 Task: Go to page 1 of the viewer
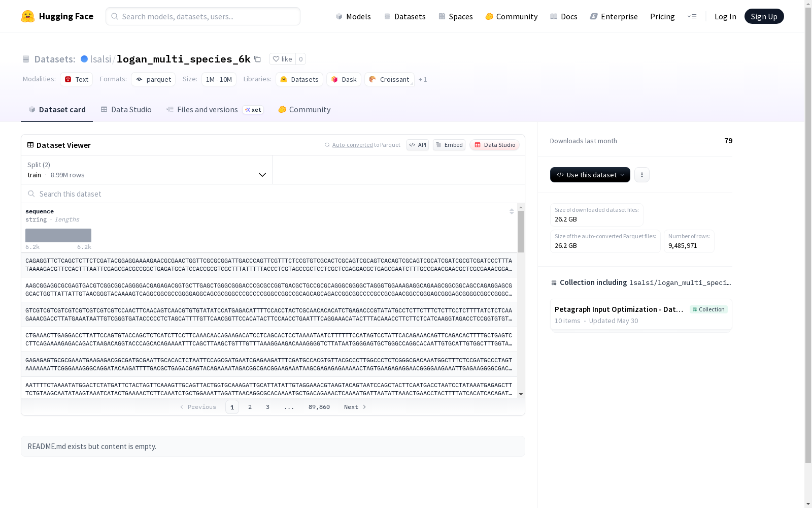coord(232,407)
